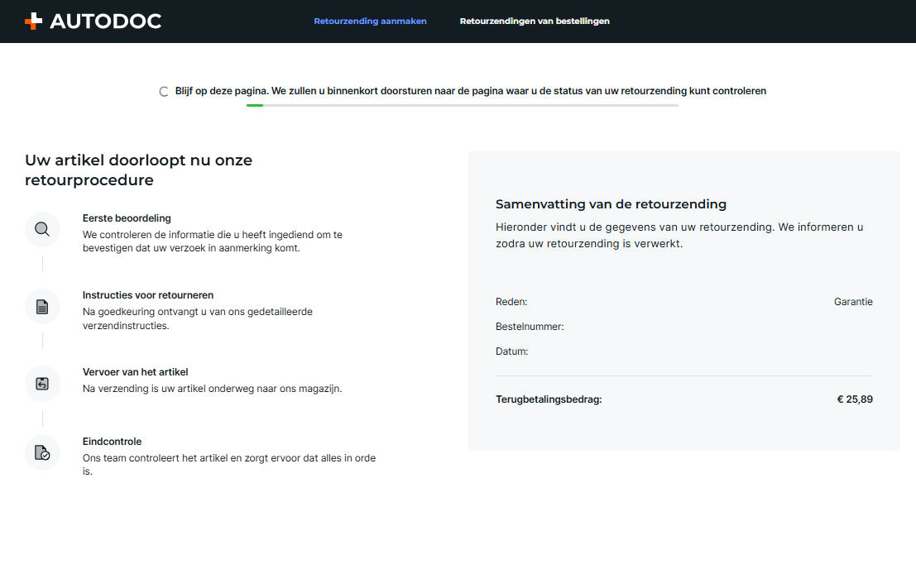Select the Eerste beoordeling step title
The height and width of the screenshot is (588, 916).
click(127, 218)
